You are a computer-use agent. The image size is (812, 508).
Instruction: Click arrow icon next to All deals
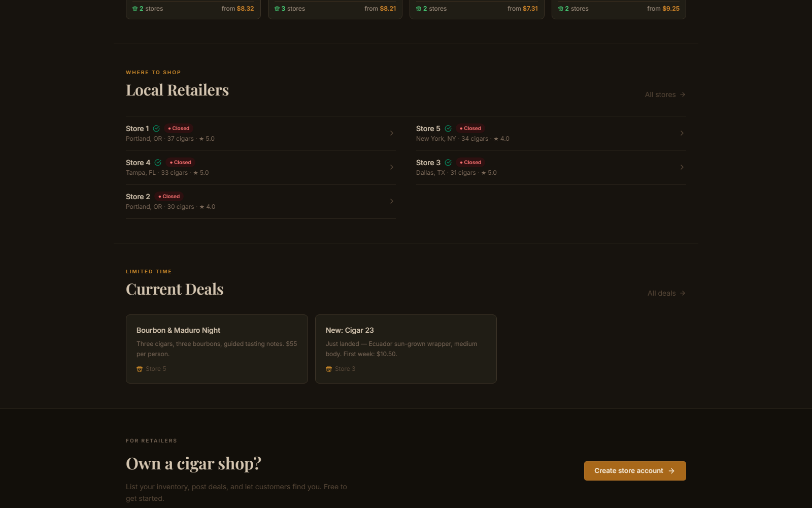coord(683,293)
